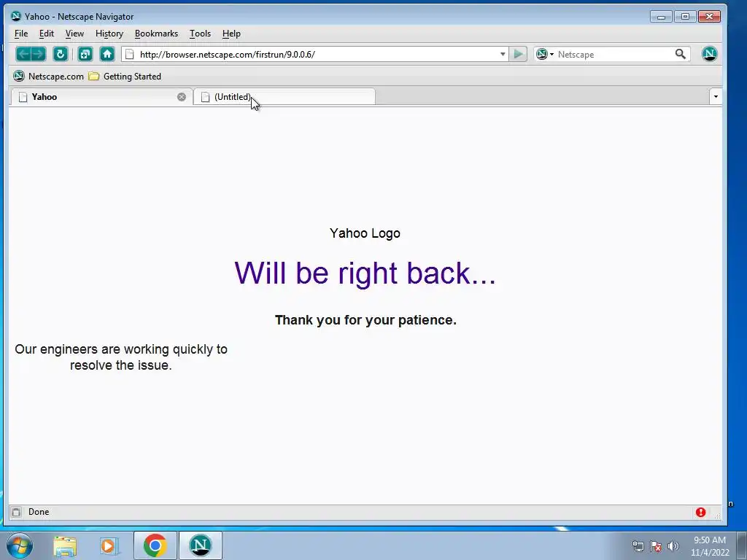
Task: Click inside the URL address field
Action: tap(317, 54)
